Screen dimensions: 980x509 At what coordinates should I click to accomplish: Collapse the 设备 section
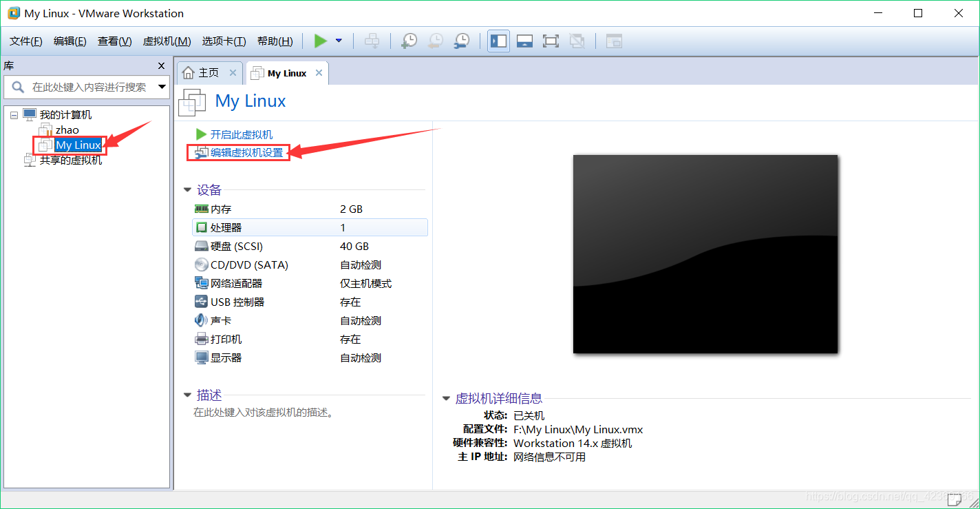point(187,190)
